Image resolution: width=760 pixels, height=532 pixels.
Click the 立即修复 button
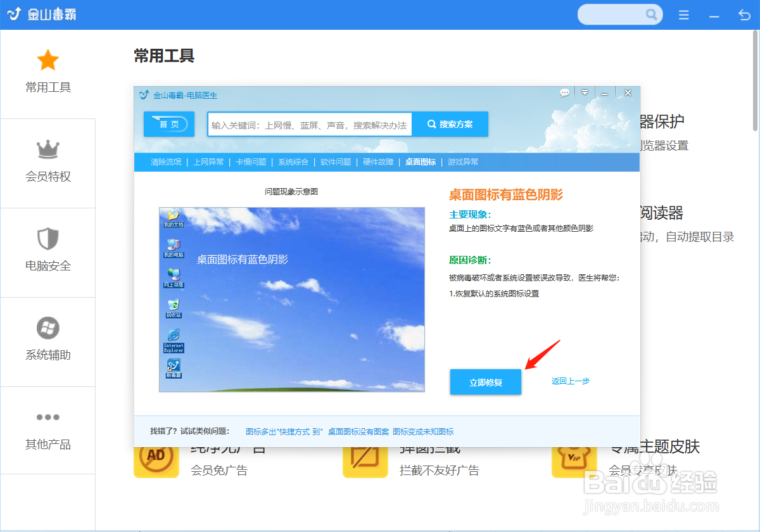(485, 381)
